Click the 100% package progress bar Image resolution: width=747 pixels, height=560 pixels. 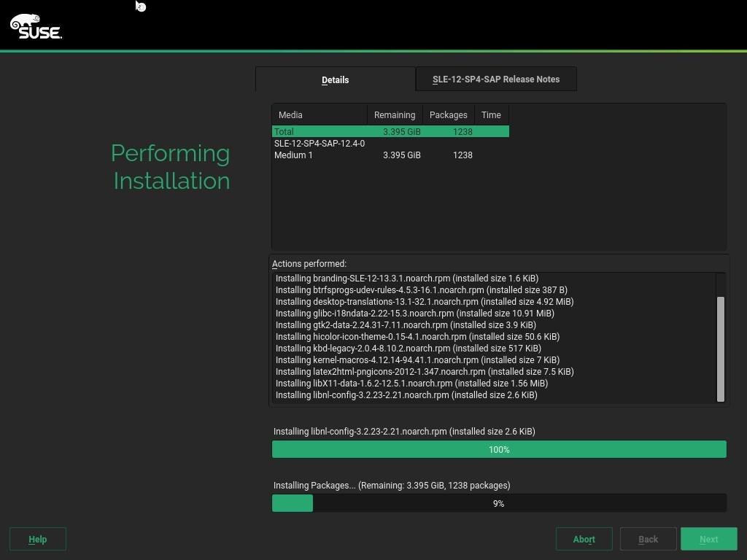(x=499, y=449)
